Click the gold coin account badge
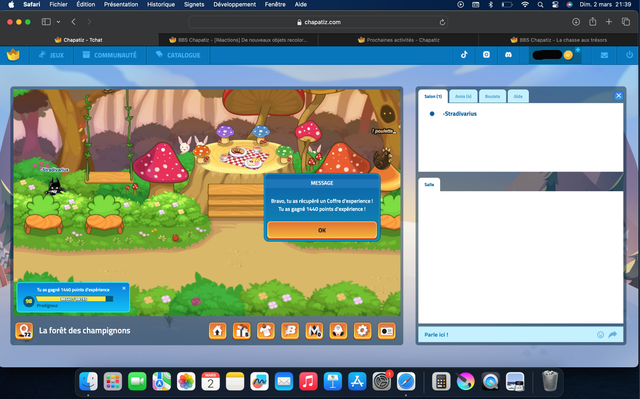 pos(568,55)
